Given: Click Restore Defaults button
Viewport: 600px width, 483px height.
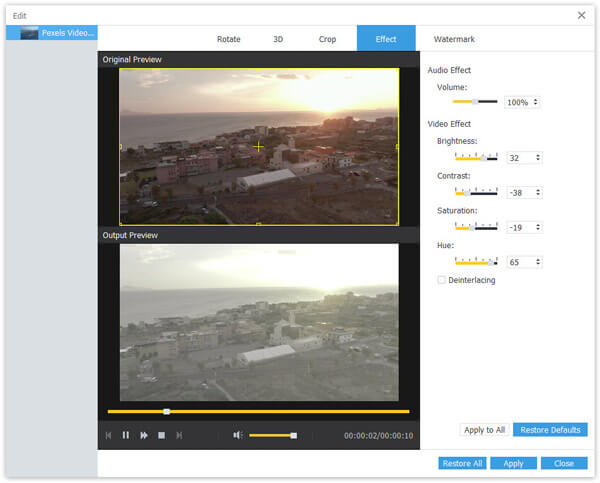Looking at the screenshot, I should pos(550,430).
